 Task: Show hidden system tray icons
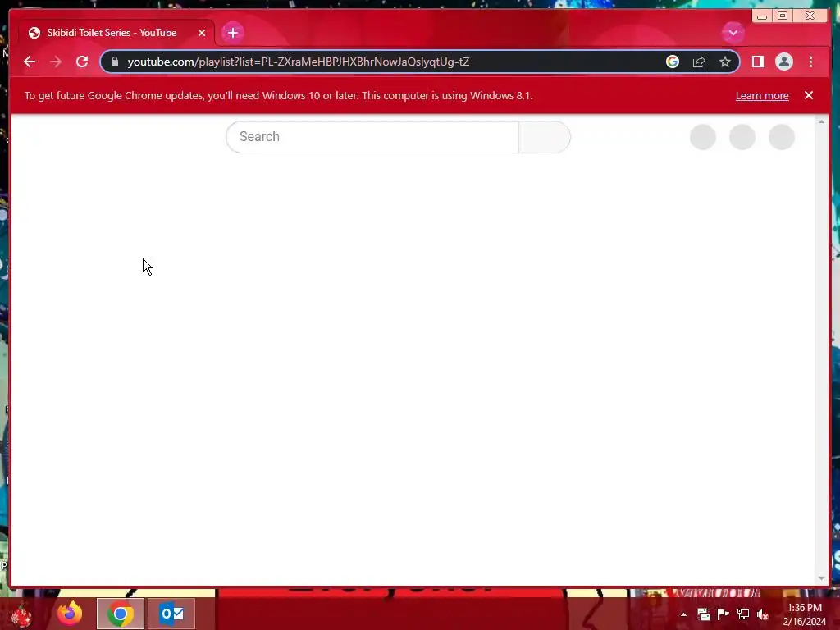pos(683,614)
